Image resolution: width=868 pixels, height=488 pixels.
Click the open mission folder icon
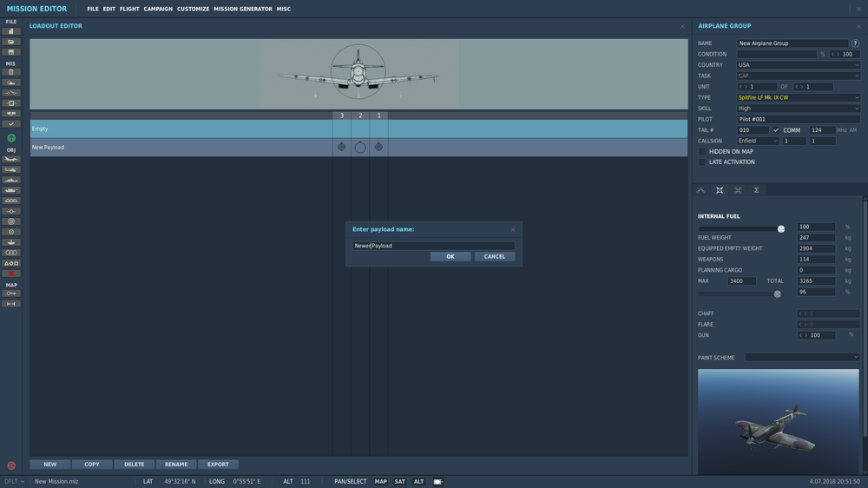click(11, 42)
